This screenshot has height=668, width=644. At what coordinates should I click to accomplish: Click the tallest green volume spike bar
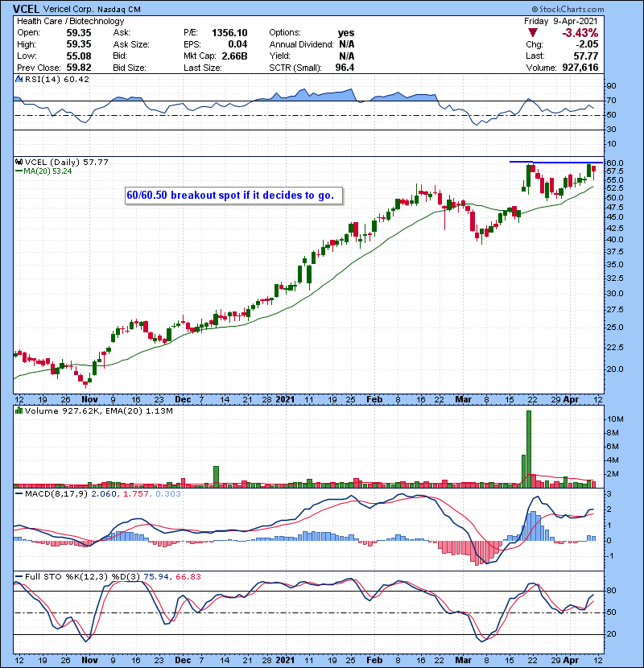pos(529,448)
